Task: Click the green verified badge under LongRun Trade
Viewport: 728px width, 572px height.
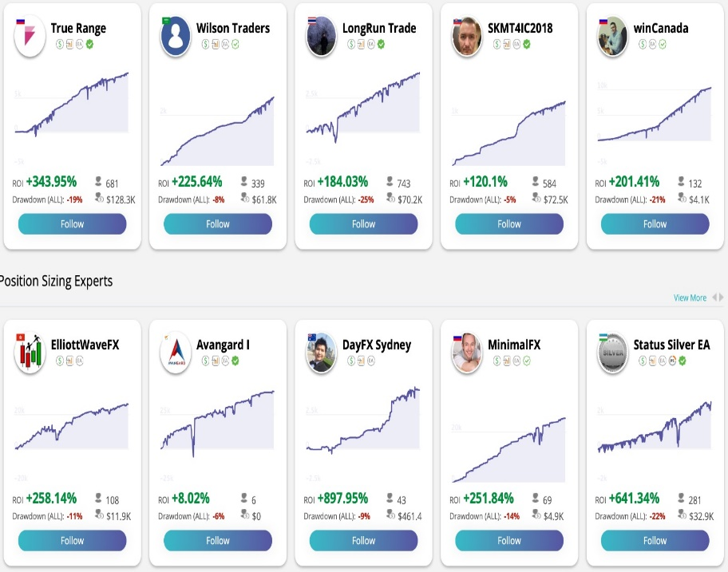Action: point(381,45)
